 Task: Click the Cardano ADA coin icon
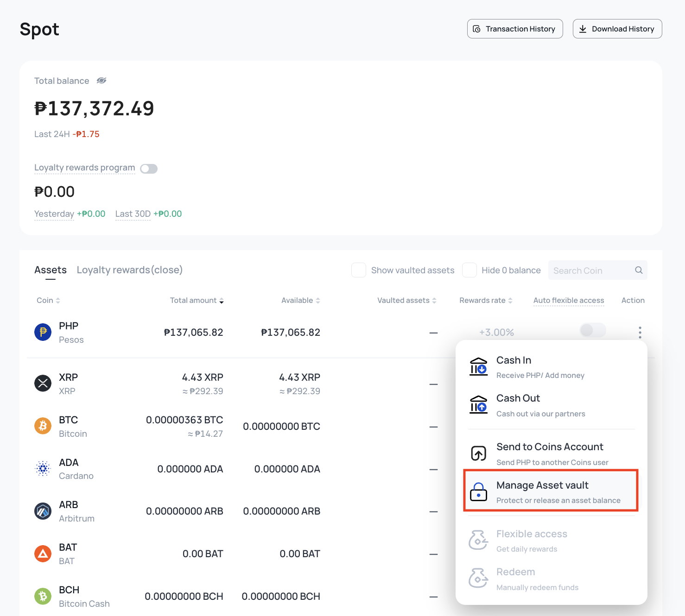click(43, 469)
